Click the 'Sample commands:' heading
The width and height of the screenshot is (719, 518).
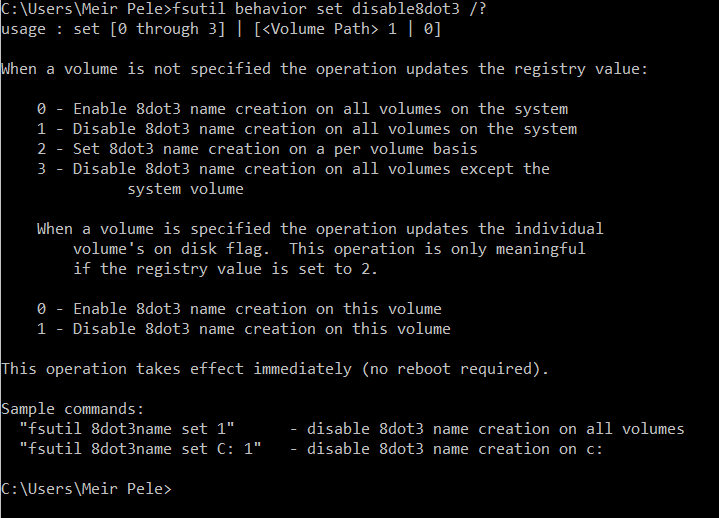coord(73,409)
